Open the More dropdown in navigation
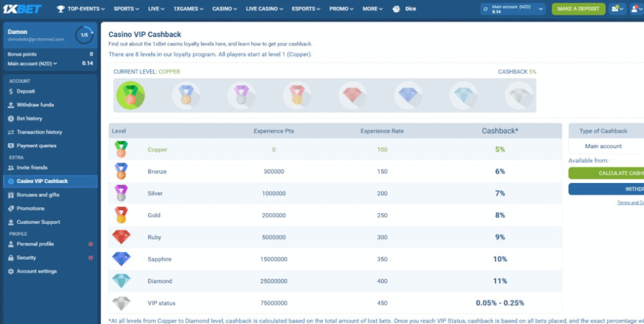 click(x=372, y=9)
